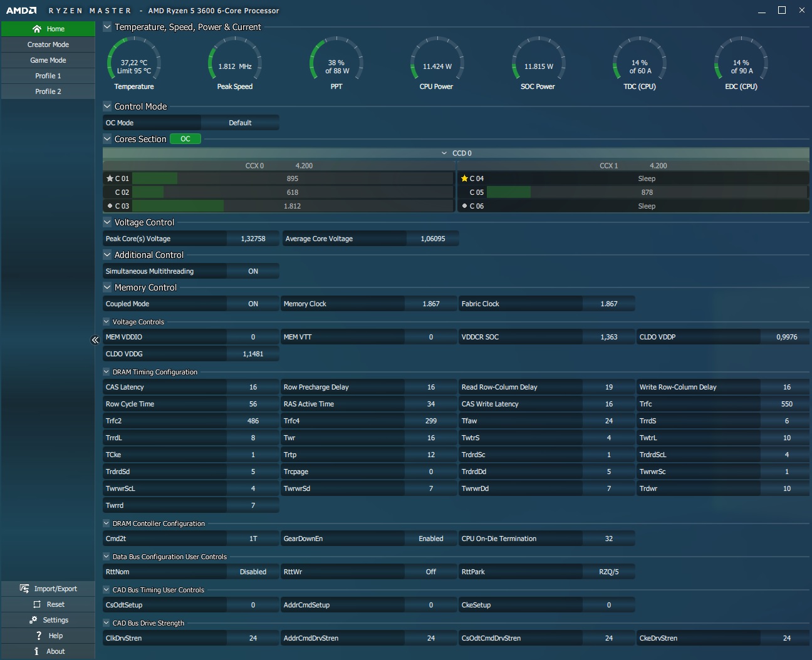Open Profile 1
812x660 pixels.
click(48, 76)
